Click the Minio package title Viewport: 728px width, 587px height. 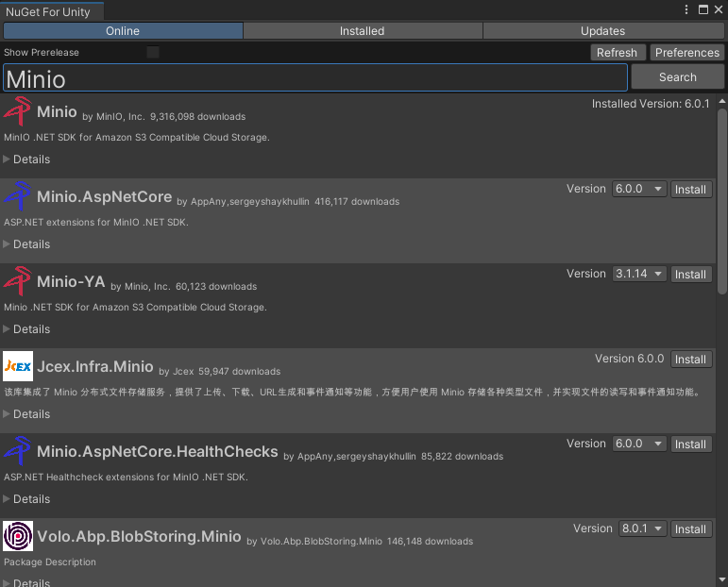click(57, 111)
